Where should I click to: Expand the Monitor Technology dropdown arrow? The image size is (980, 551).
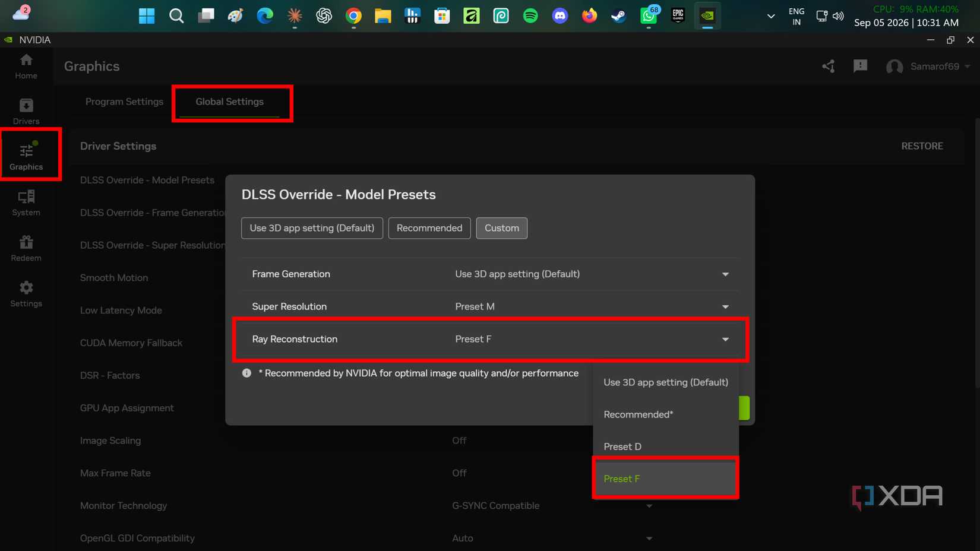(x=649, y=506)
